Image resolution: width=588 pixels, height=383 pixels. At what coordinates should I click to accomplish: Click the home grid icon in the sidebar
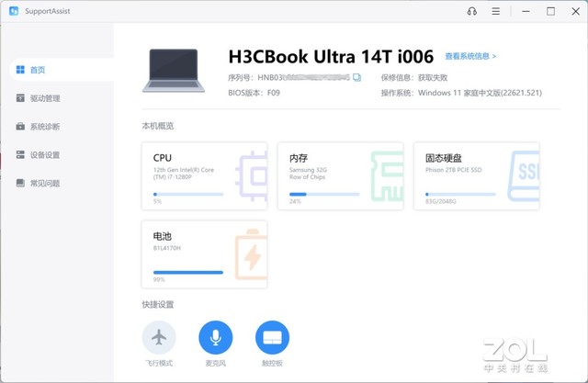[x=20, y=70]
